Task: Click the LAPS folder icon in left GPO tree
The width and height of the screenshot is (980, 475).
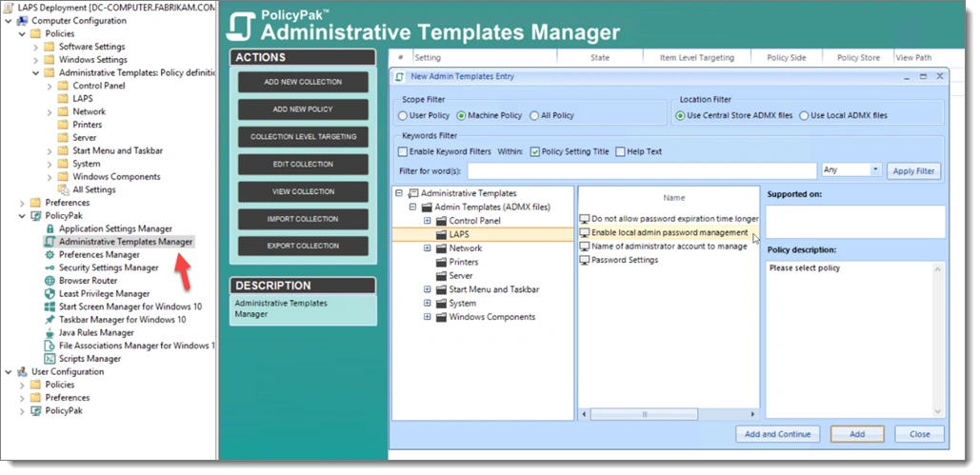Action: [63, 99]
